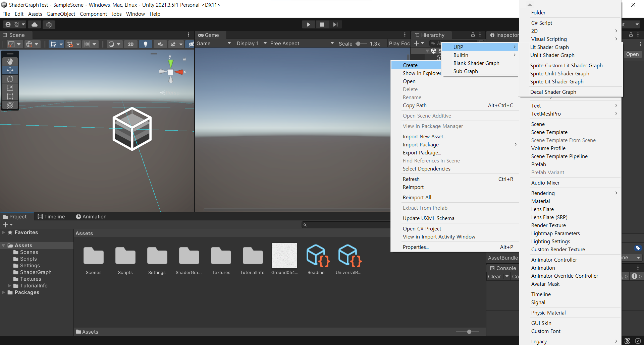This screenshot has height=345, width=644.
Task: Toggle the Persp projection label
Action: click(x=172, y=92)
